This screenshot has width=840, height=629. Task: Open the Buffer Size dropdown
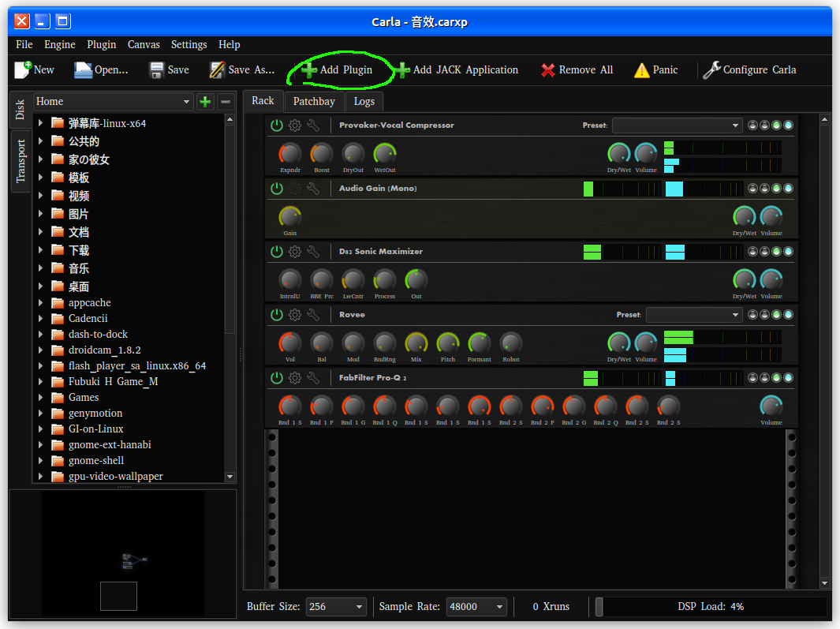tap(336, 606)
